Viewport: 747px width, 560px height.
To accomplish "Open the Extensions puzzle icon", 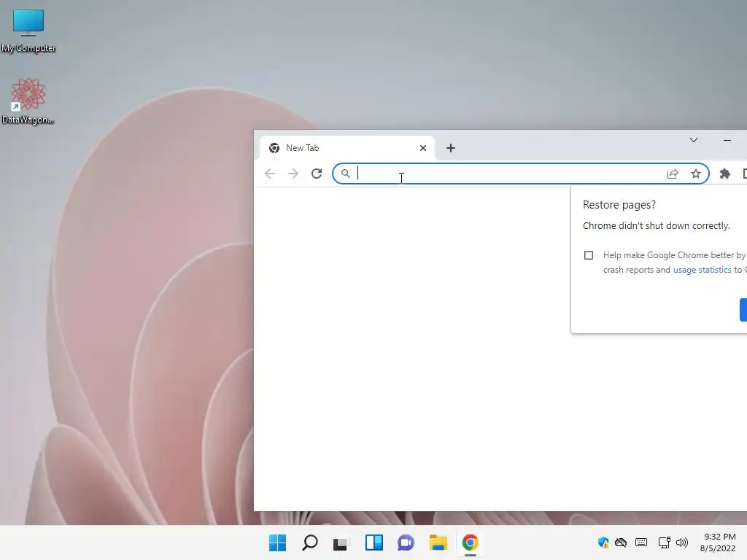I will coord(725,174).
